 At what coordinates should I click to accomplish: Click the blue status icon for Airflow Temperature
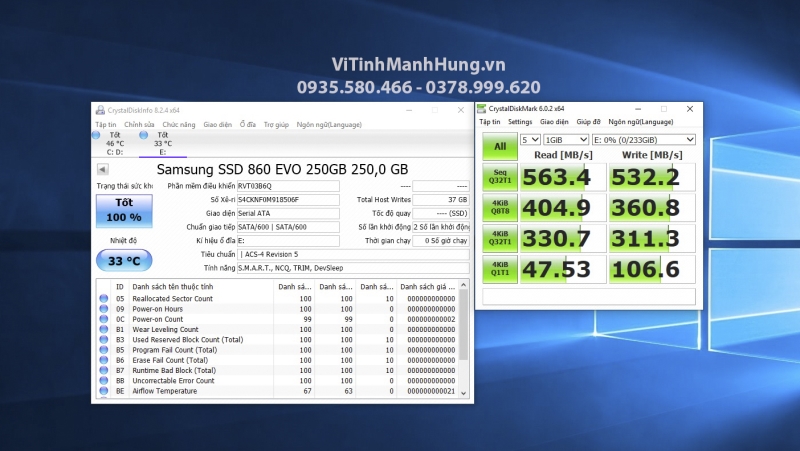[x=104, y=391]
